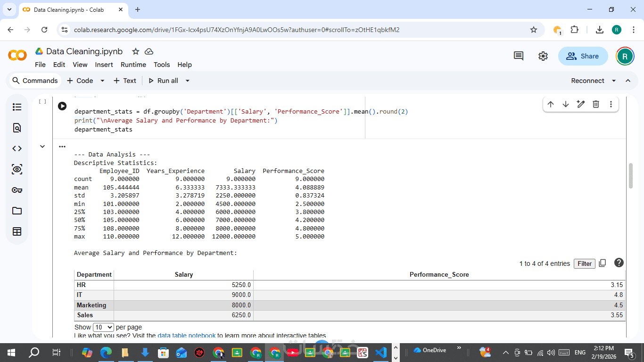Reload the Colab page
The height and width of the screenshot is (362, 644).
44,30
